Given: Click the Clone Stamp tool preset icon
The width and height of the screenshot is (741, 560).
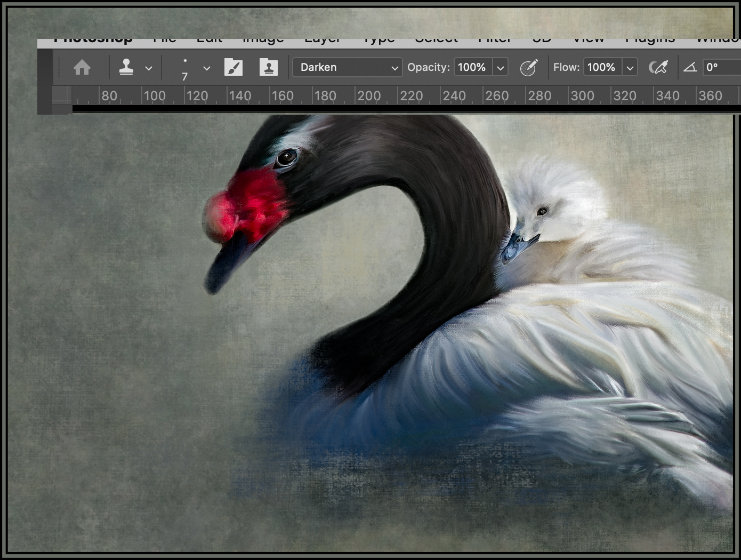Looking at the screenshot, I should point(126,67).
